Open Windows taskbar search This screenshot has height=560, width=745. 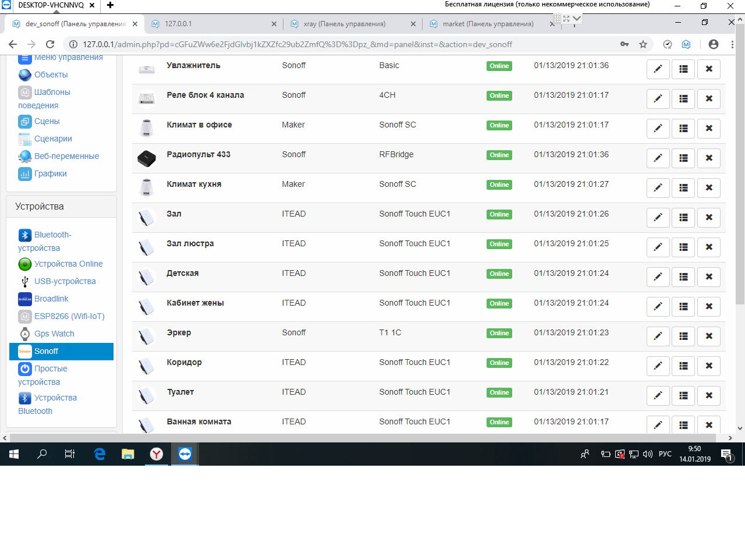(42, 454)
